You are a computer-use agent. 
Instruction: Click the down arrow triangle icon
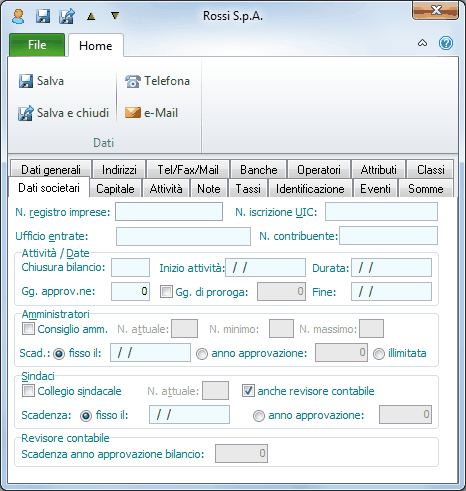coord(115,16)
